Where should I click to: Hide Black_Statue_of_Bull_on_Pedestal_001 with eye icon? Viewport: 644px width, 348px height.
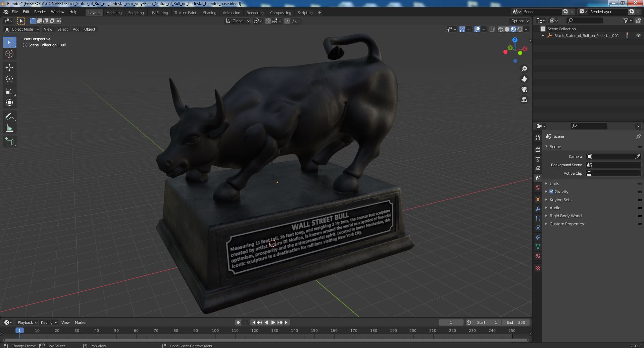tap(638, 35)
